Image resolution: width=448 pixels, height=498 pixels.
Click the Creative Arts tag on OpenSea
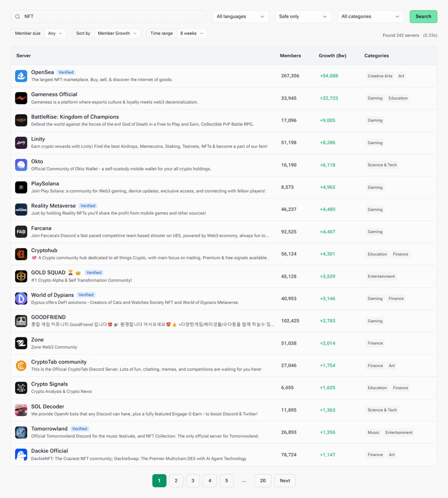pyautogui.click(x=380, y=76)
